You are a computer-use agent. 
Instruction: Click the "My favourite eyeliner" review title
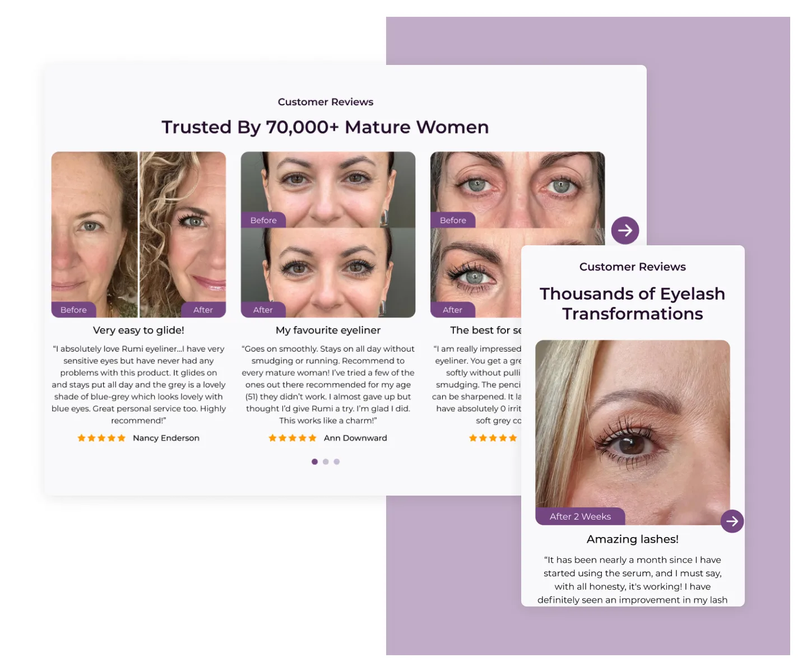[328, 330]
